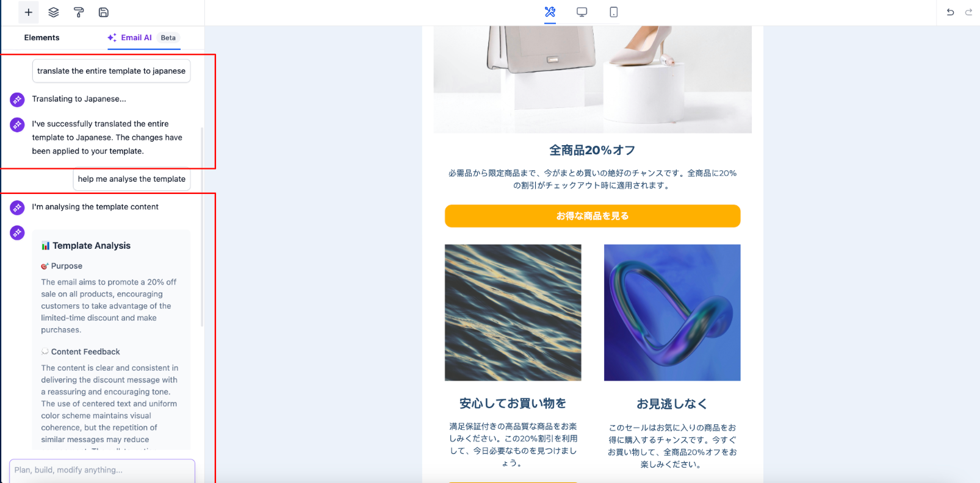Switch to the design tools view icon

550,12
